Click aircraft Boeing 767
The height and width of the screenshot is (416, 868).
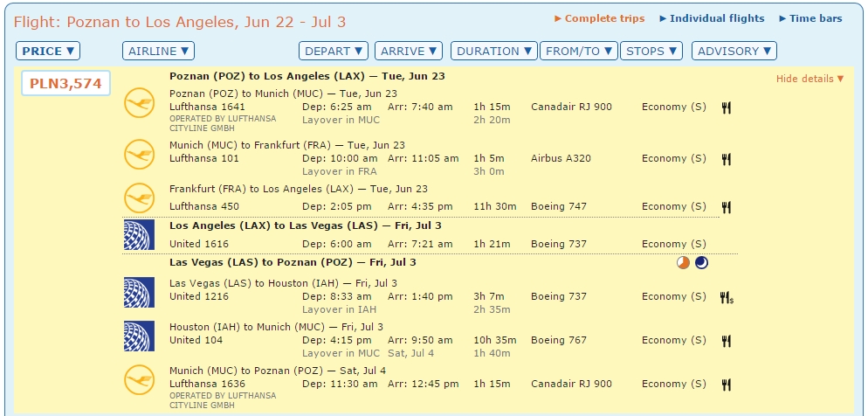click(x=559, y=340)
